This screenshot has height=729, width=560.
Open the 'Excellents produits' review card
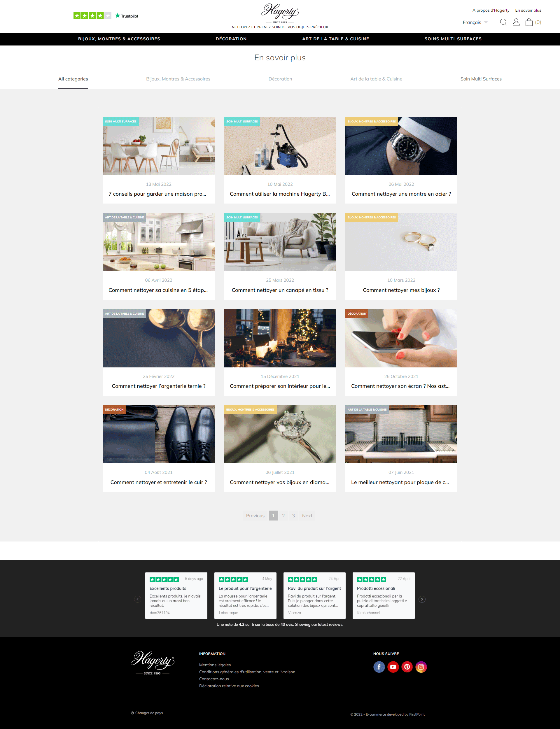(x=176, y=595)
